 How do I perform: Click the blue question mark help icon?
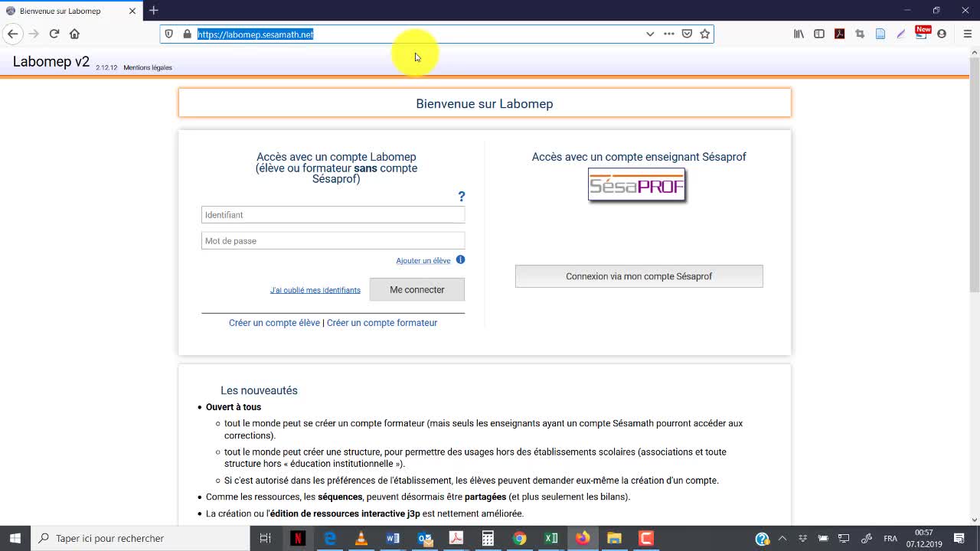[461, 197]
